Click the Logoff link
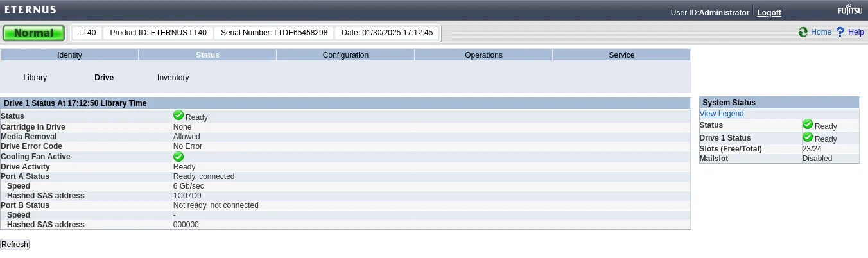868x258 pixels. click(x=769, y=13)
